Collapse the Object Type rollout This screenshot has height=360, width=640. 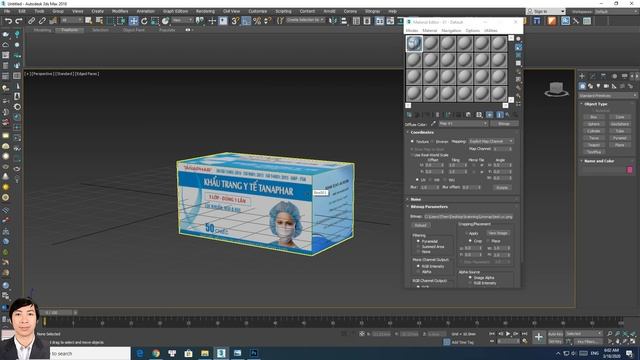point(595,104)
